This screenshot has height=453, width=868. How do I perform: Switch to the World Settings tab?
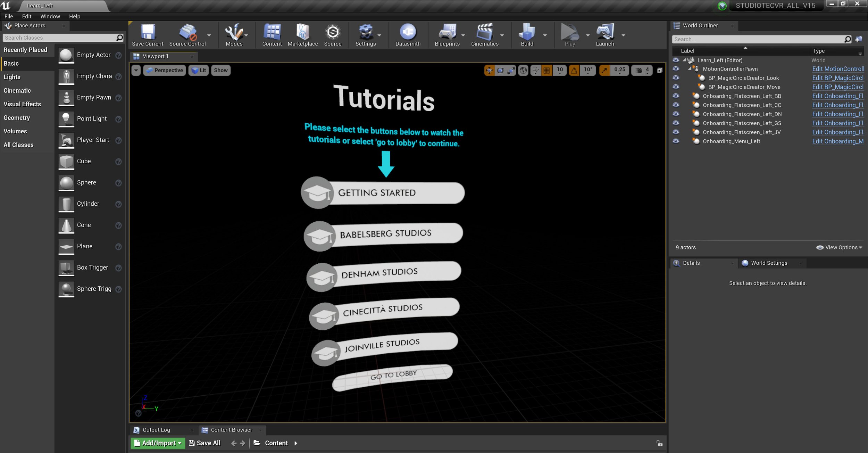(769, 263)
